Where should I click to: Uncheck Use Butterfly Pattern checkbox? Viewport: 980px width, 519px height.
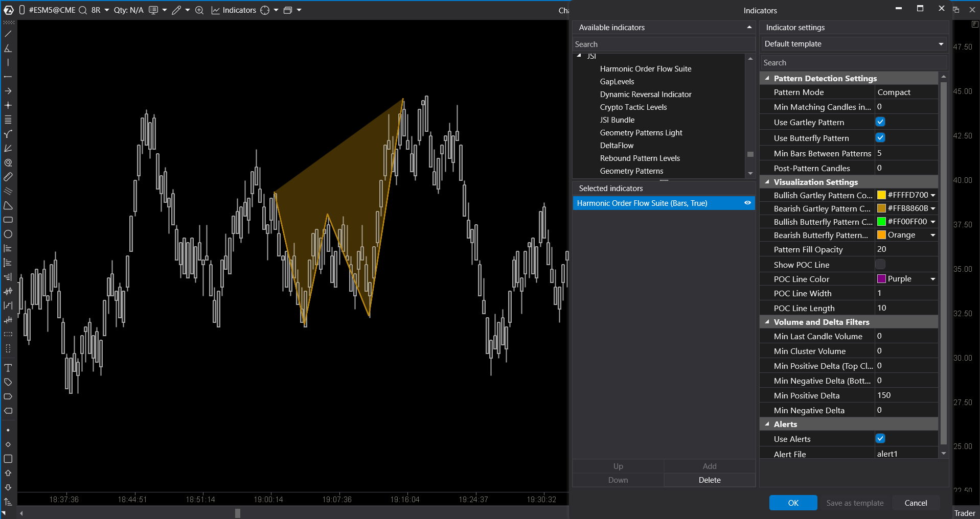click(880, 138)
